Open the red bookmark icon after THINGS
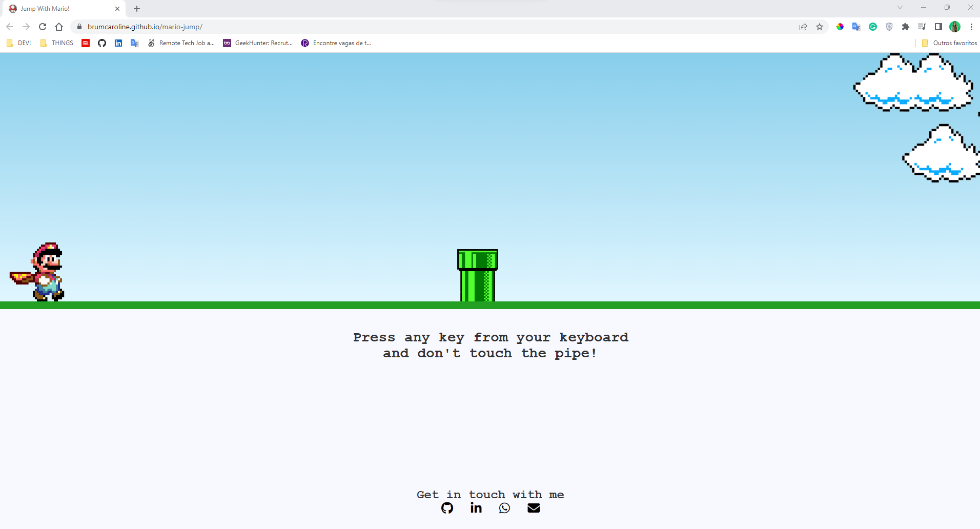This screenshot has height=529, width=980. pos(86,43)
